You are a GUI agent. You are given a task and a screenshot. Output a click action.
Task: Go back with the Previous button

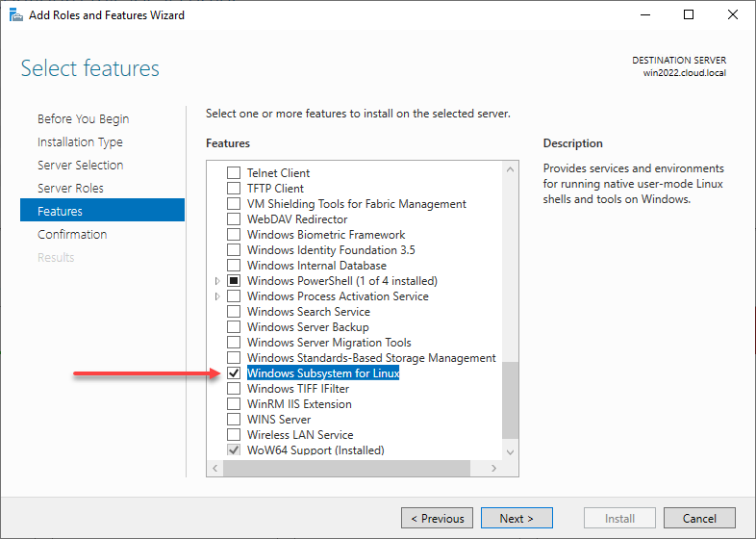[437, 518]
